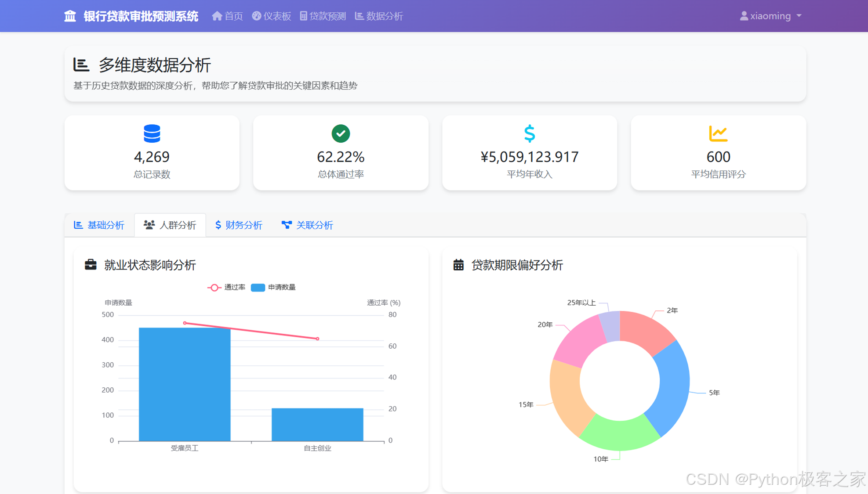The width and height of the screenshot is (868, 494).
Task: Open the xiaoming user dropdown
Action: click(x=770, y=16)
